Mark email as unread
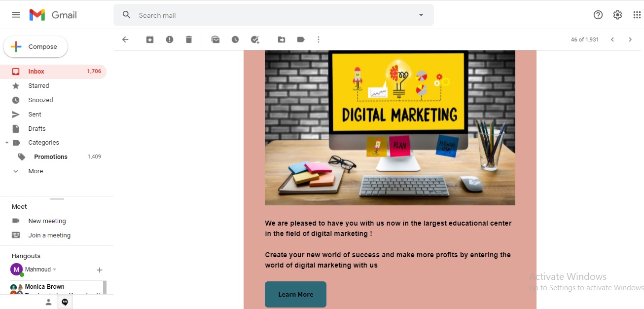The height and width of the screenshot is (309, 644). [215, 39]
